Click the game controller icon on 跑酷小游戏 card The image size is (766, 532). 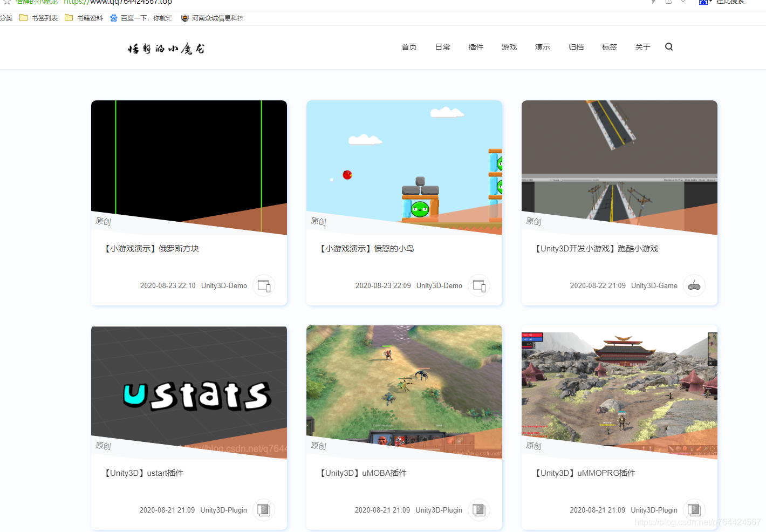[x=694, y=285]
